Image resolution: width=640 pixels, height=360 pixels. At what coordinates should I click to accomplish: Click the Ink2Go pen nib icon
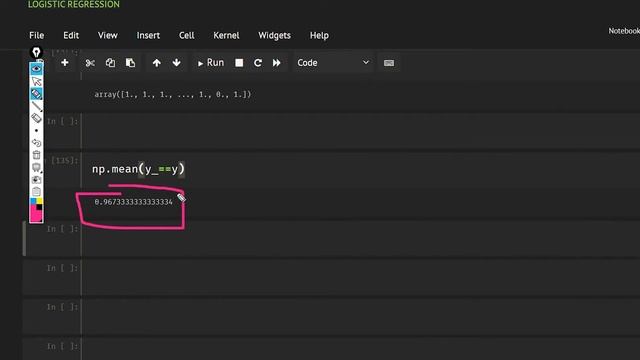point(36,52)
